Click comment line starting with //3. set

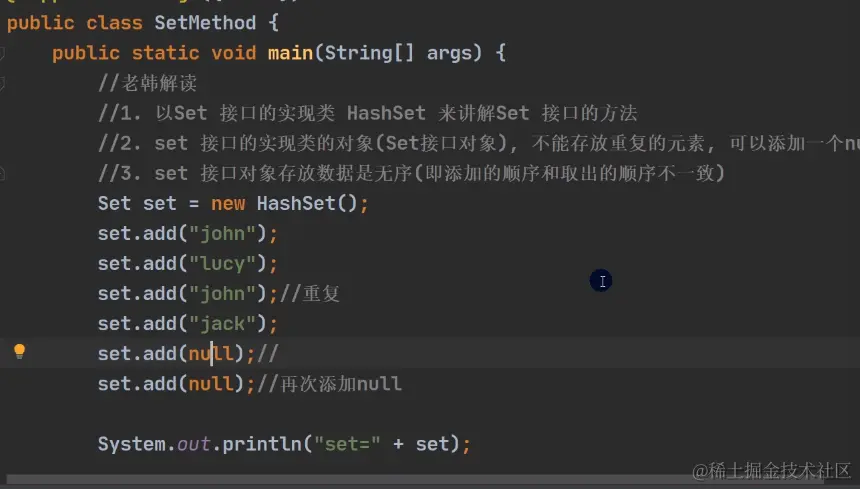[411, 174]
